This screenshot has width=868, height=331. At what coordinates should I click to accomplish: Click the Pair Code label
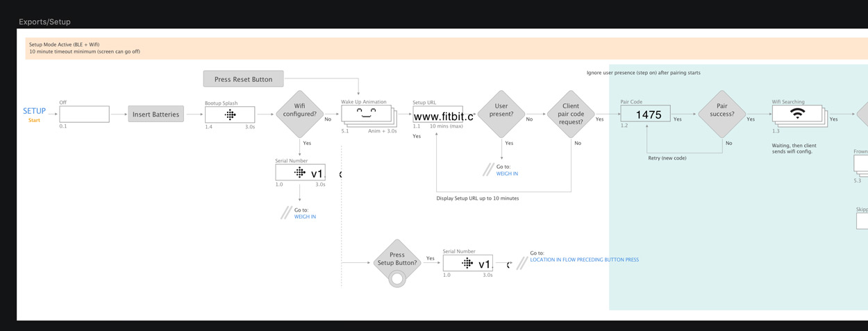(x=631, y=102)
